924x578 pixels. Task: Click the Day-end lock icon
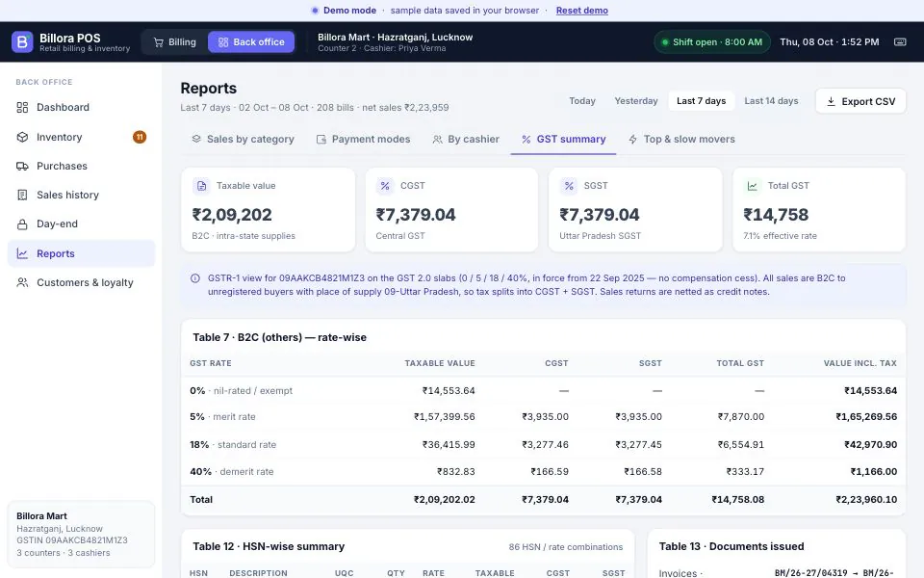click(22, 224)
